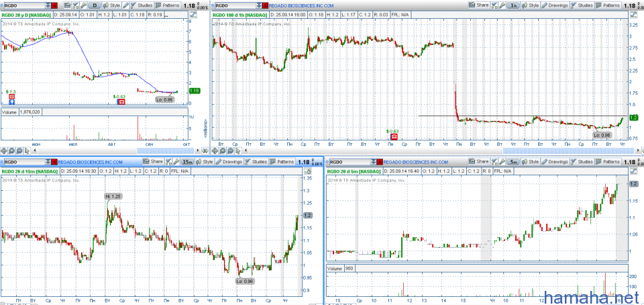Click play-pause icon right of daily scrollbar

tap(205, 151)
